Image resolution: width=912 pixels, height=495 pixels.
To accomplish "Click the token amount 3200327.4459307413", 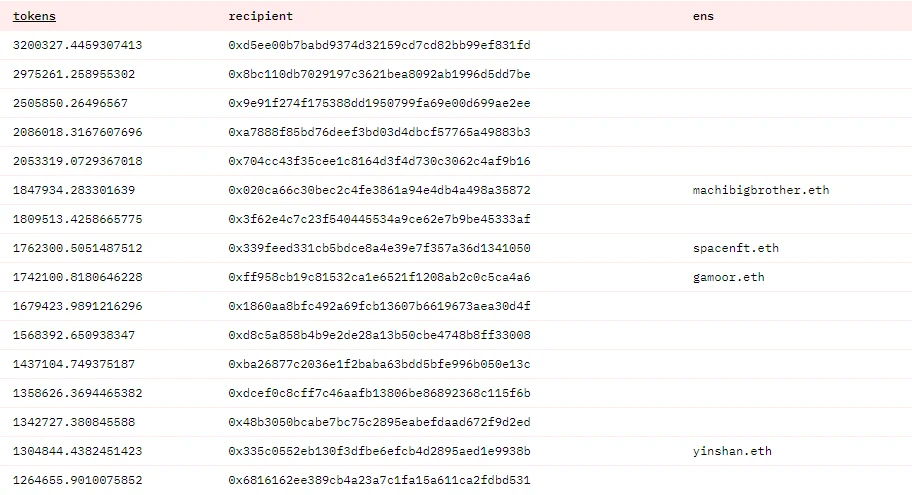I will (77, 45).
